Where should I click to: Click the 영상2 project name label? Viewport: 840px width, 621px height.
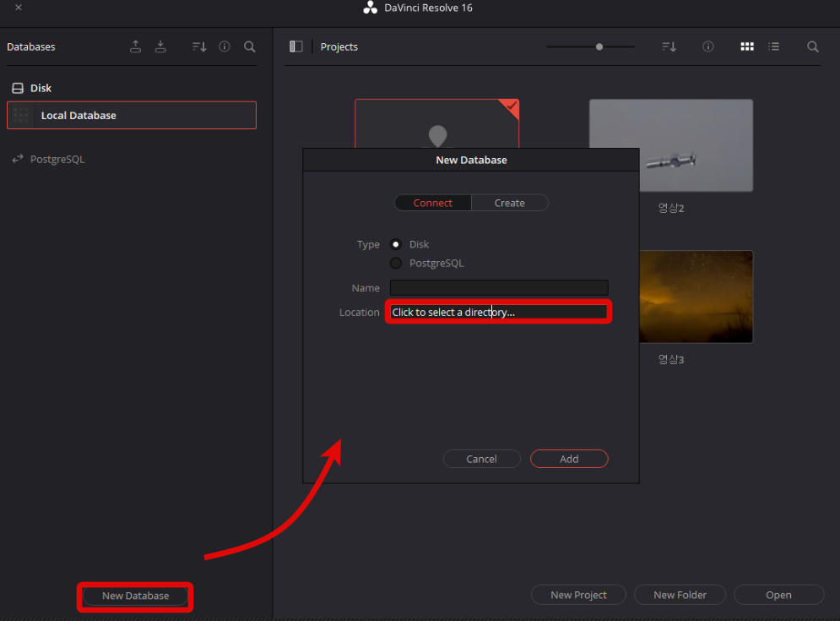point(670,208)
